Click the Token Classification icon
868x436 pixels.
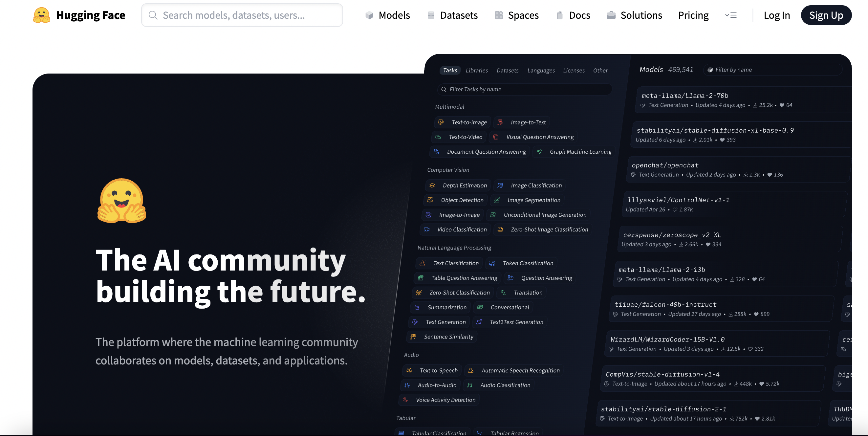click(492, 263)
